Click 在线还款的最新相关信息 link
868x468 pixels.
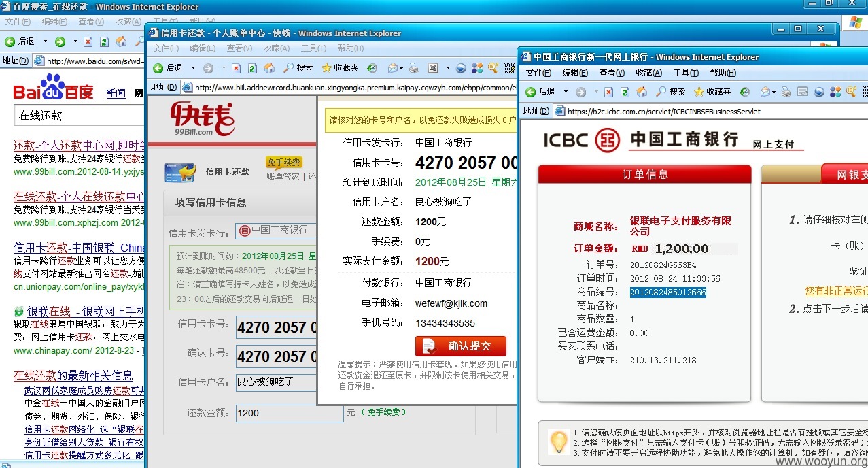pos(73,375)
